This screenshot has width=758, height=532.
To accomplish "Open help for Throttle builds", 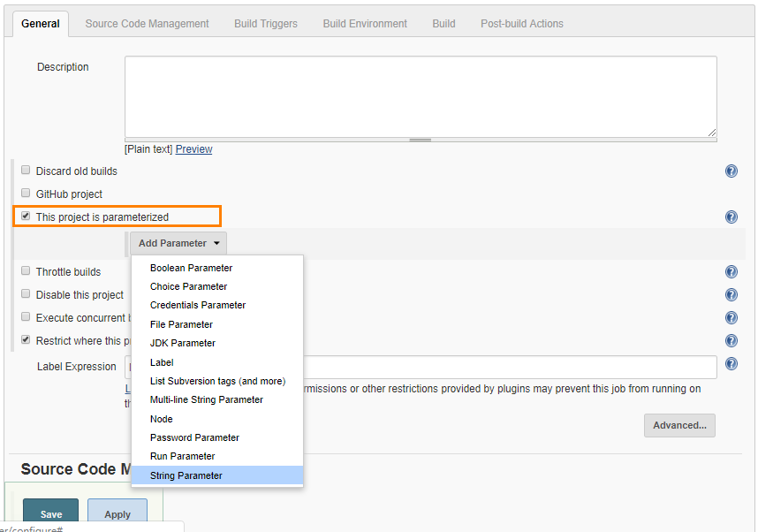I will pyautogui.click(x=731, y=271).
